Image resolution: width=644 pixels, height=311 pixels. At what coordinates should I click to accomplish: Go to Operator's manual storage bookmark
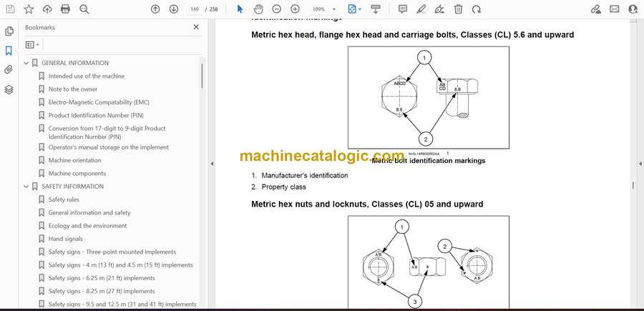(x=109, y=147)
